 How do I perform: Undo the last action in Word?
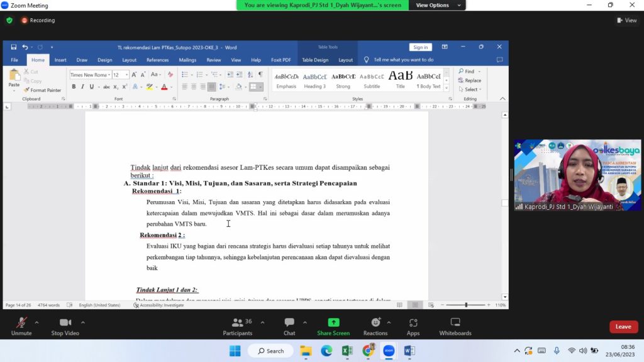(x=25, y=47)
